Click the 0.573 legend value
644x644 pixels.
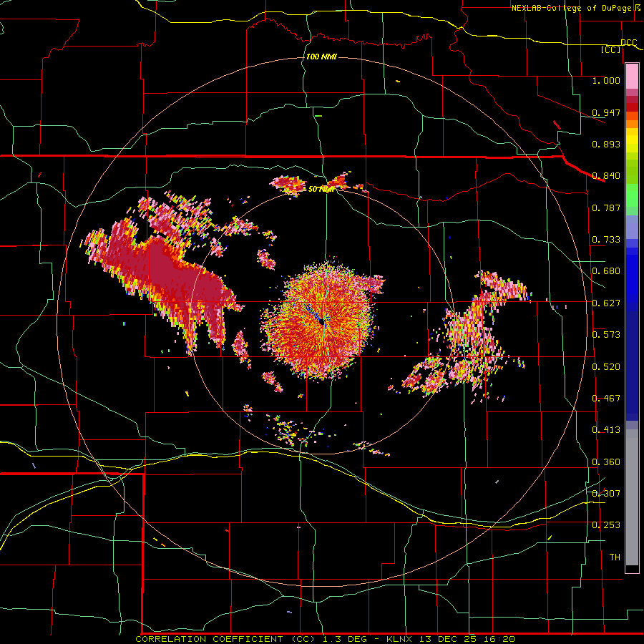pos(606,334)
